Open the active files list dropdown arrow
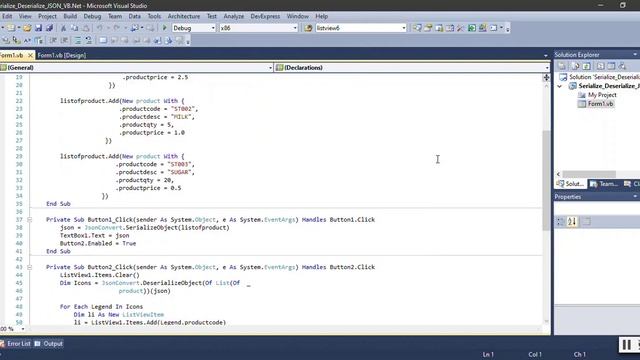This screenshot has height=360, width=640. point(546,56)
